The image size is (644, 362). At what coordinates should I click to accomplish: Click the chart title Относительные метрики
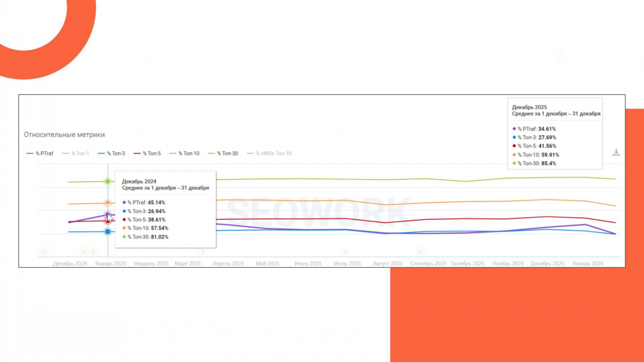click(x=64, y=135)
